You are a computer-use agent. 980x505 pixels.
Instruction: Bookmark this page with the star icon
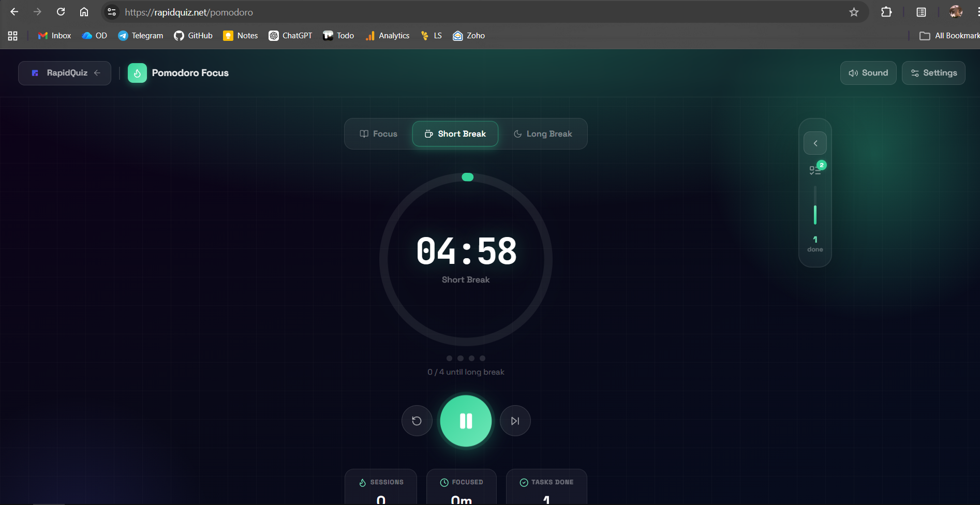click(x=854, y=12)
